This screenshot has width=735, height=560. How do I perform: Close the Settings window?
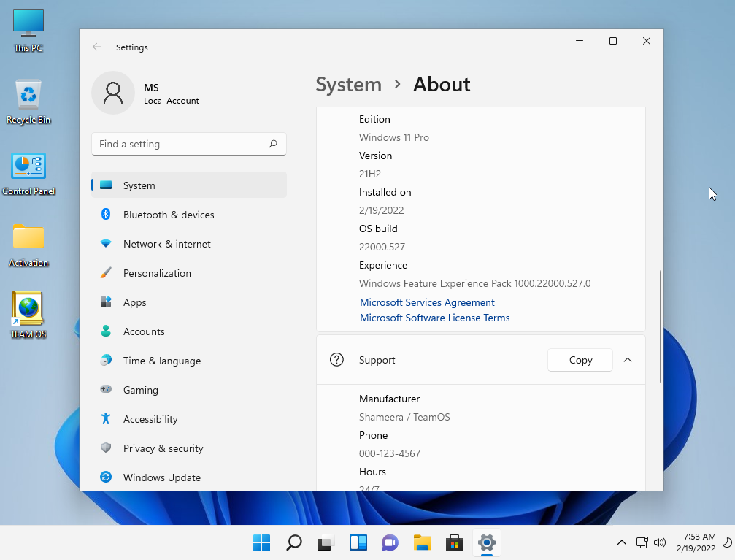pyautogui.click(x=647, y=41)
